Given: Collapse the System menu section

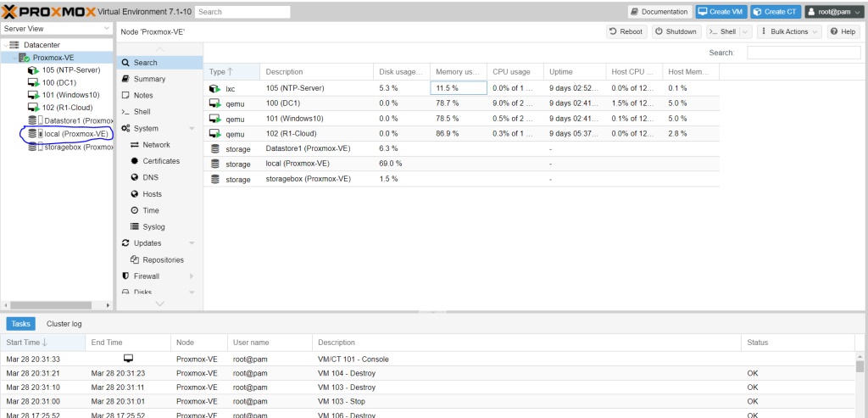Looking at the screenshot, I should click(192, 129).
